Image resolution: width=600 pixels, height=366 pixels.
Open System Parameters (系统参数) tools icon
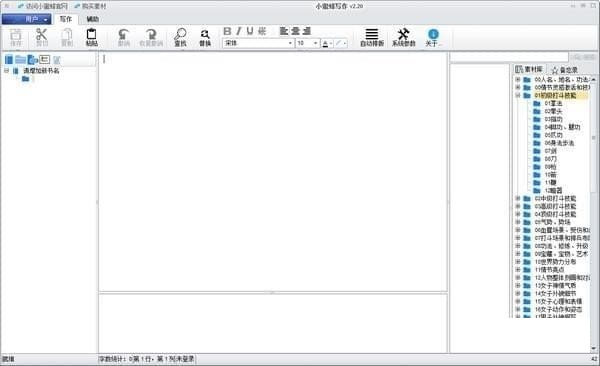[403, 38]
